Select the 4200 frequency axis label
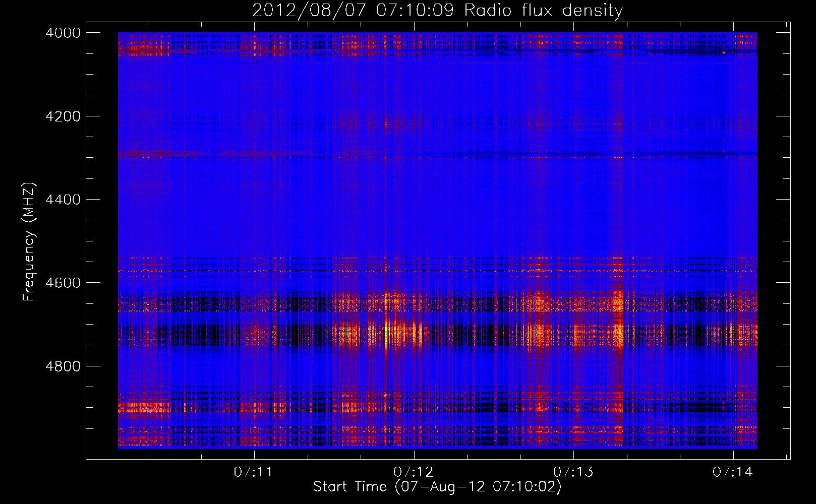The height and width of the screenshot is (504, 816). [63, 116]
